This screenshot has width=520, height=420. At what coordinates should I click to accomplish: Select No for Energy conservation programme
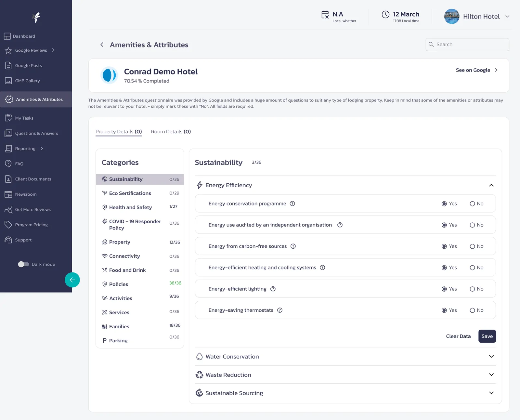coord(473,203)
